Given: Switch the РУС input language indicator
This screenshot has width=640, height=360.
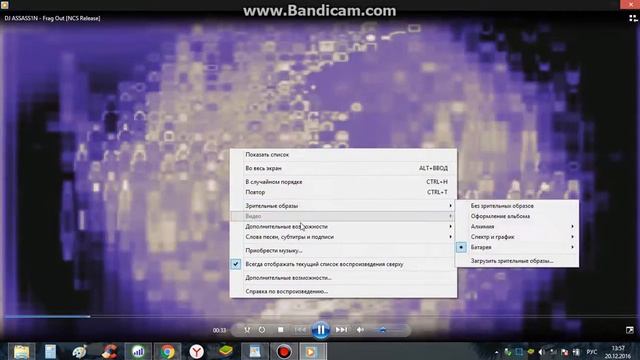Looking at the screenshot, I should (x=591, y=352).
